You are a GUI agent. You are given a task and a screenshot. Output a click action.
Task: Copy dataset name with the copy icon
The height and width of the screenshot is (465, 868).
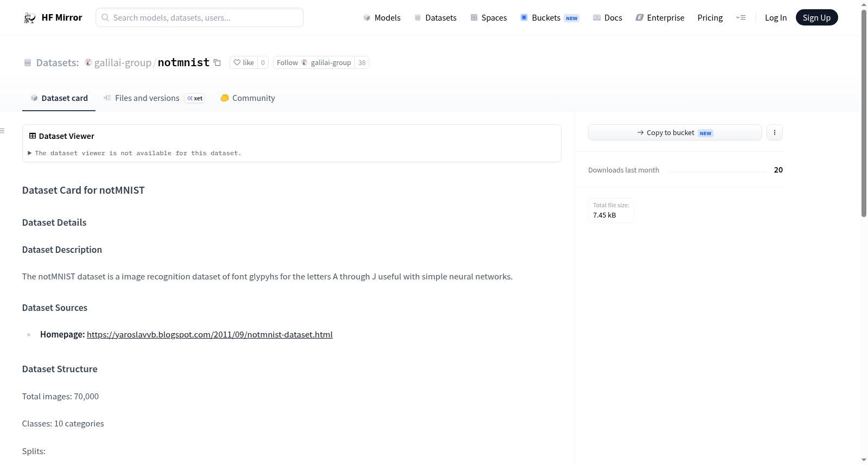[217, 62]
